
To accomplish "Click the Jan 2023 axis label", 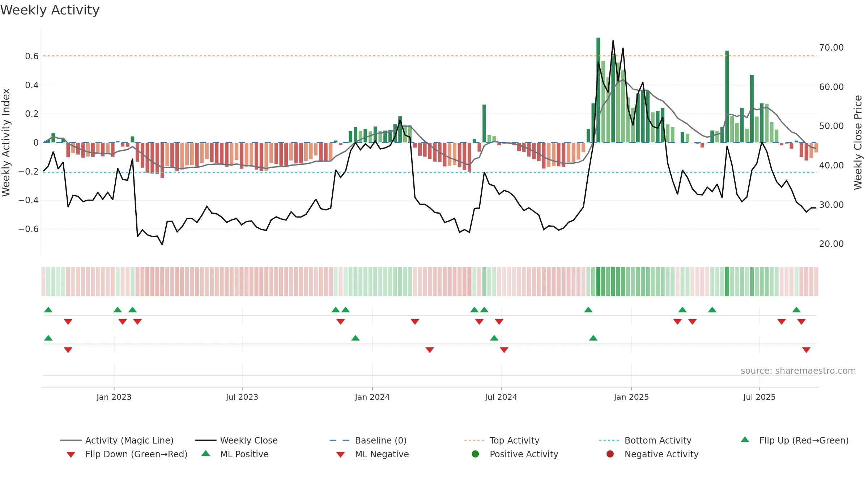I will [x=114, y=397].
